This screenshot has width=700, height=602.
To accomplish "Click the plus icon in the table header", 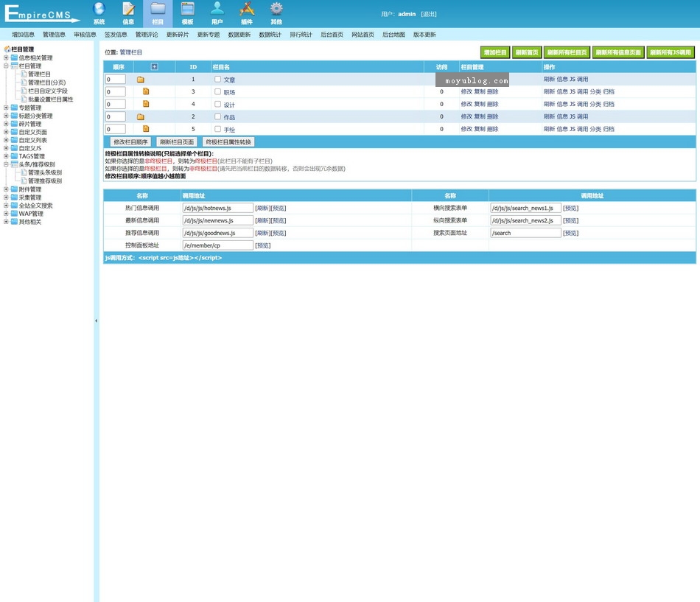I will [x=155, y=67].
